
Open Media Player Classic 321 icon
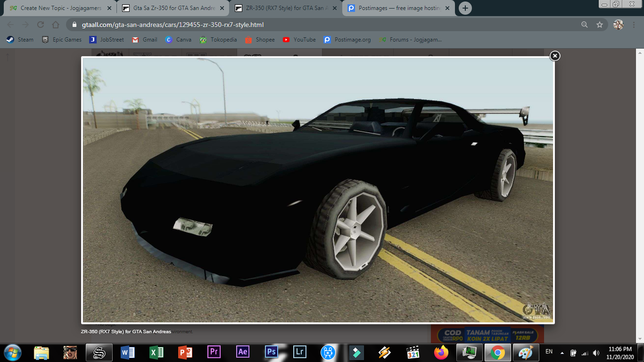413,352
